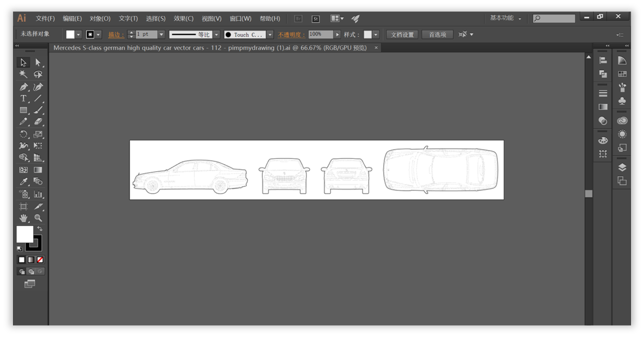Open the Layers panel icon

(x=622, y=167)
